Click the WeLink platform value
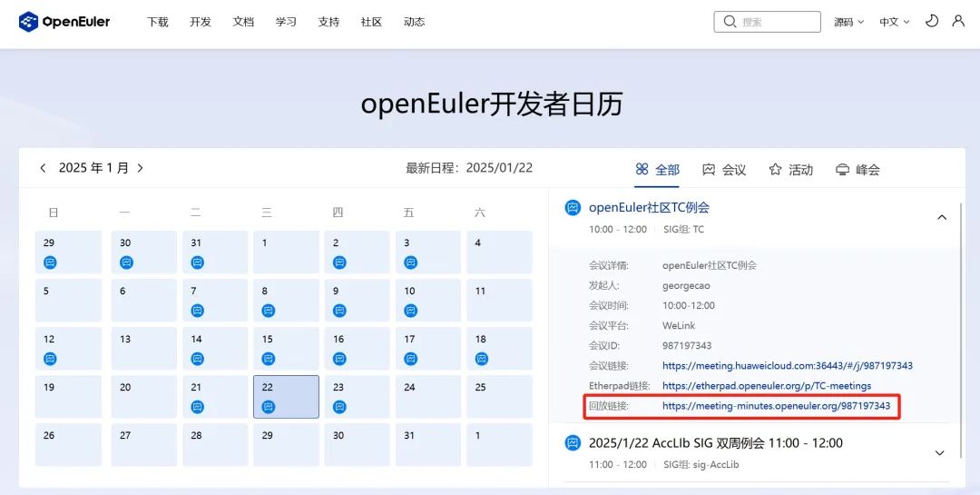 point(679,325)
